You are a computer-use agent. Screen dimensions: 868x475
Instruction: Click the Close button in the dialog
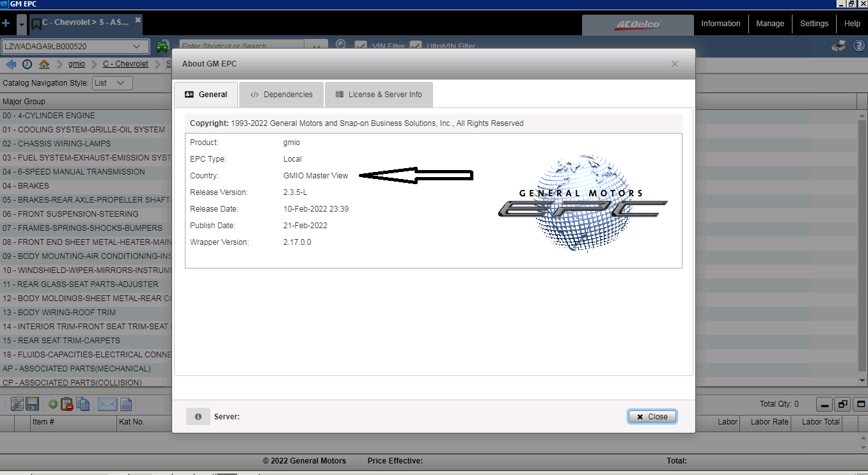click(x=652, y=417)
